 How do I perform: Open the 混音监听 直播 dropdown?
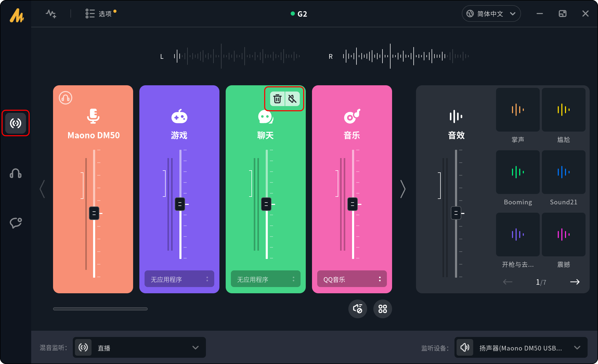click(139, 348)
